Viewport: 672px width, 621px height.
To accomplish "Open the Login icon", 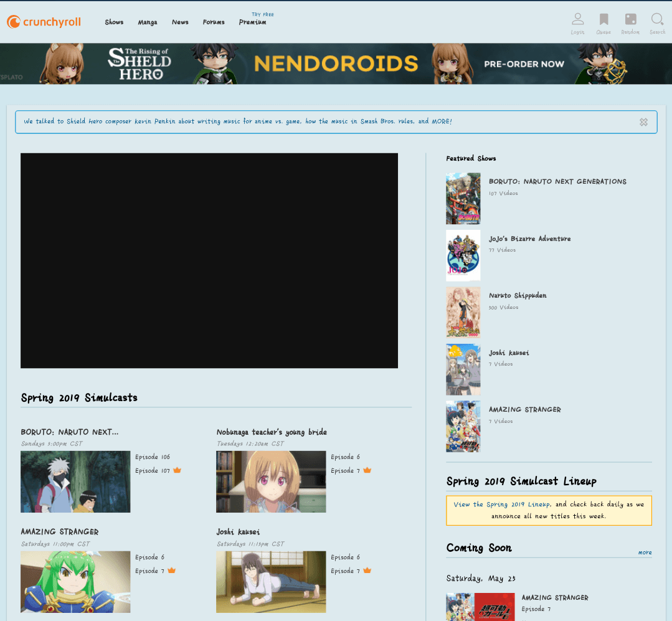I will 577,24.
